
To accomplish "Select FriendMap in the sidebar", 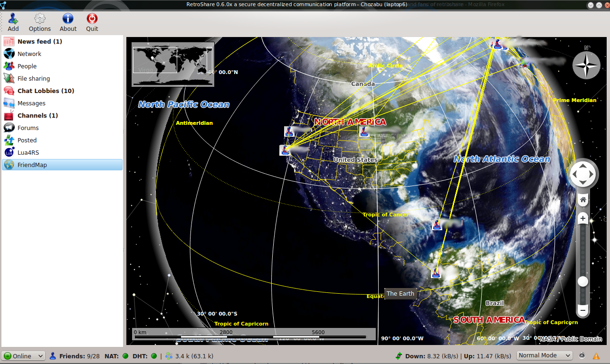I will tap(33, 165).
